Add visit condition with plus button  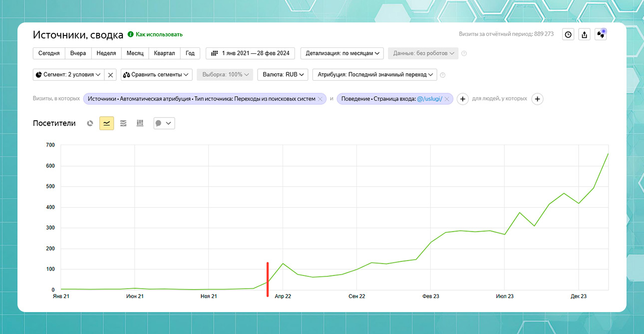[x=463, y=99]
